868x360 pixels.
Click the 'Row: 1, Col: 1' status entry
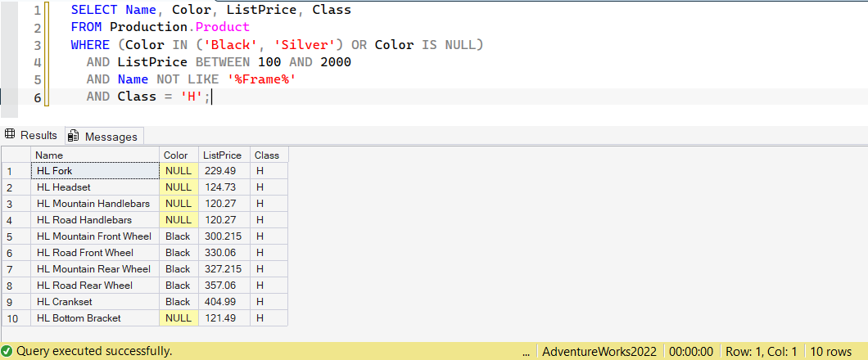pyautogui.click(x=762, y=351)
